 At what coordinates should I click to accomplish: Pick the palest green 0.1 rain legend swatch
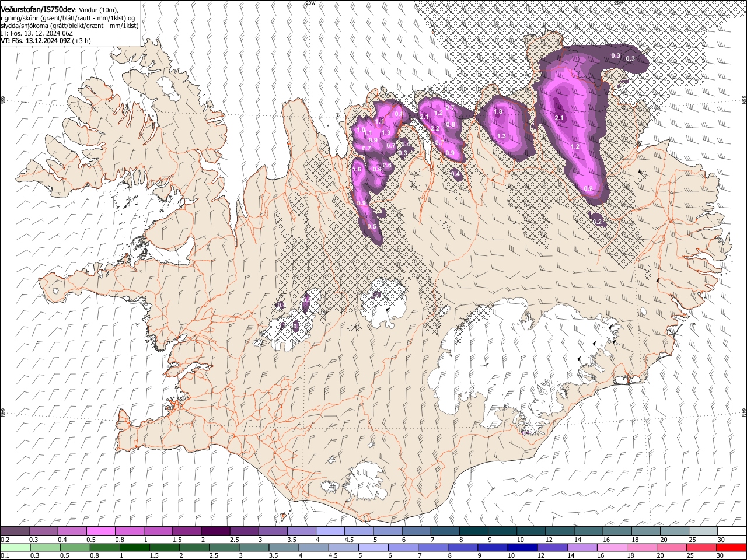pyautogui.click(x=15, y=547)
